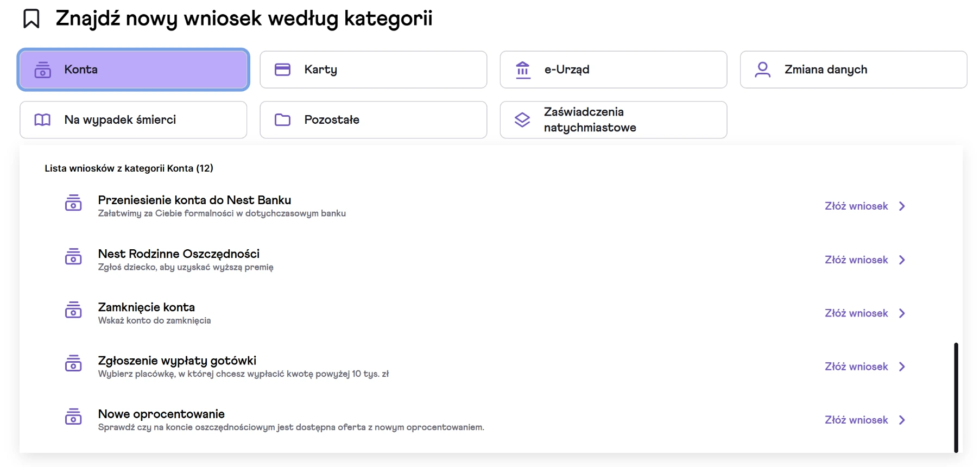This screenshot has width=980, height=467.
Task: Click the bank building icon for e-Urząd
Action: pyautogui.click(x=523, y=70)
